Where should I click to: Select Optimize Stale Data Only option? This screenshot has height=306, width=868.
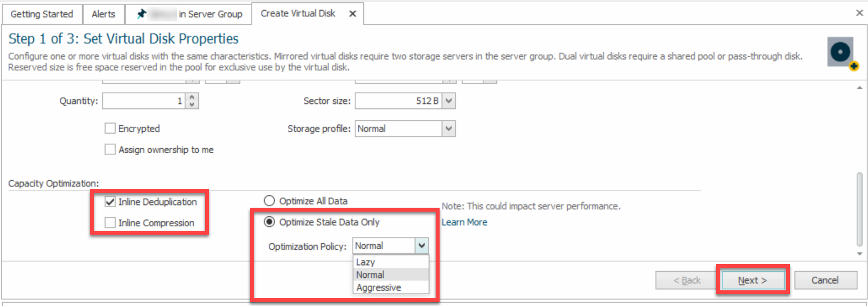(269, 222)
